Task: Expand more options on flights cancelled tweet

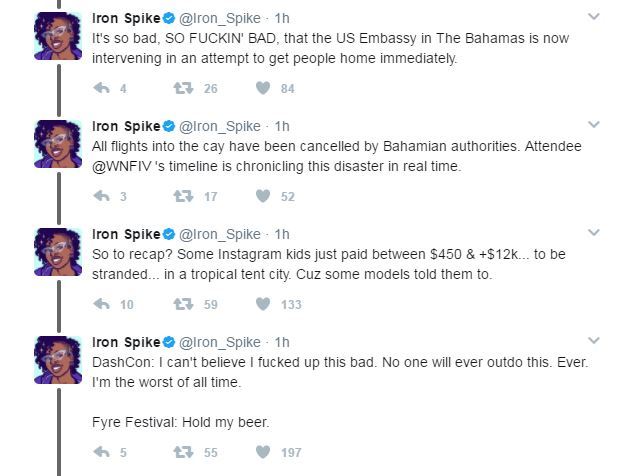Action: tap(593, 125)
